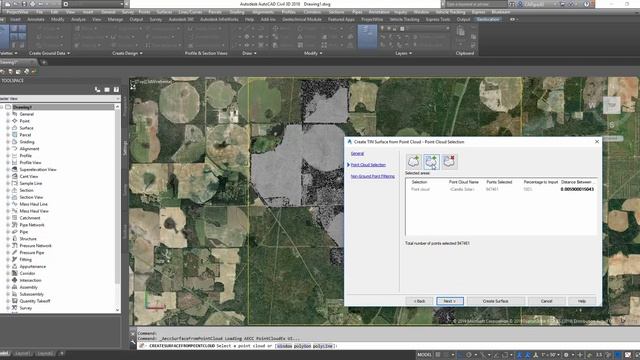Image resolution: width=640 pixels, height=360 pixels.
Task: Collapse the Drawing1 root node
Action: click(2, 107)
